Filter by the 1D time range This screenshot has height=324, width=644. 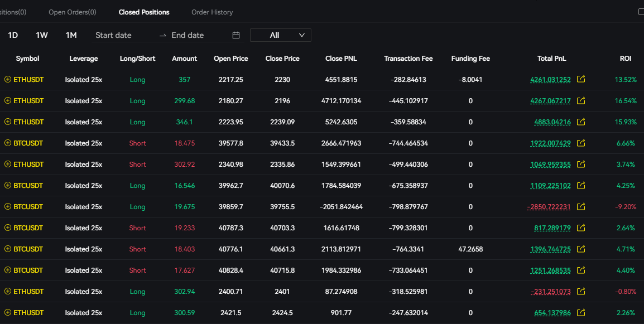pos(13,35)
